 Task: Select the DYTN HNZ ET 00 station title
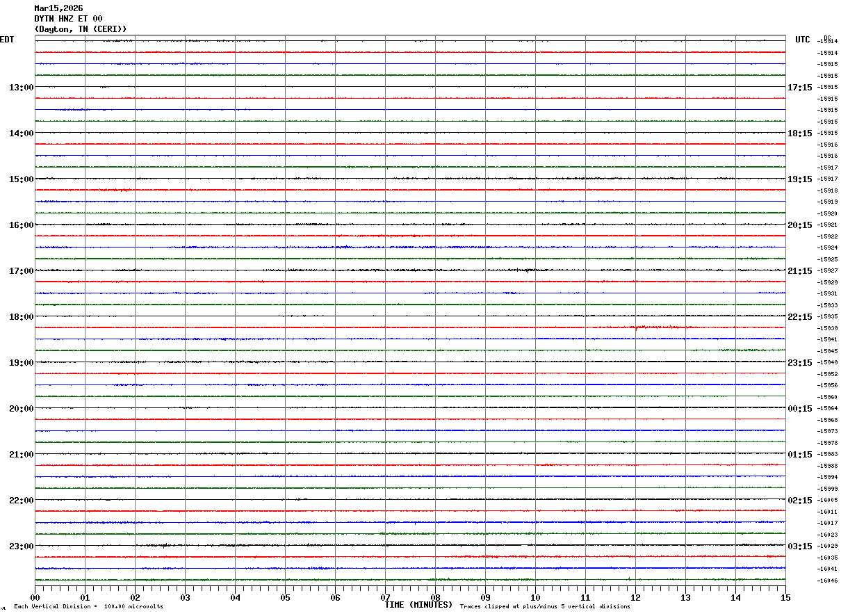coord(68,19)
